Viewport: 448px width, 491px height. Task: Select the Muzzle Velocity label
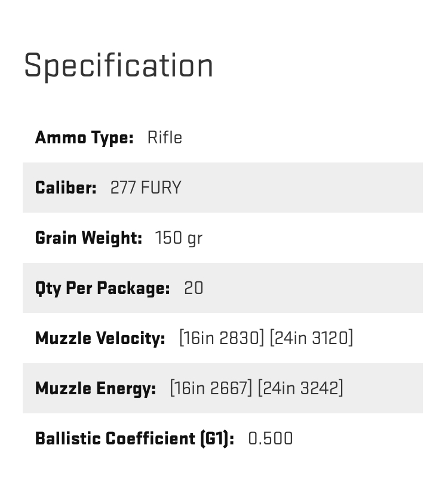[100, 339]
